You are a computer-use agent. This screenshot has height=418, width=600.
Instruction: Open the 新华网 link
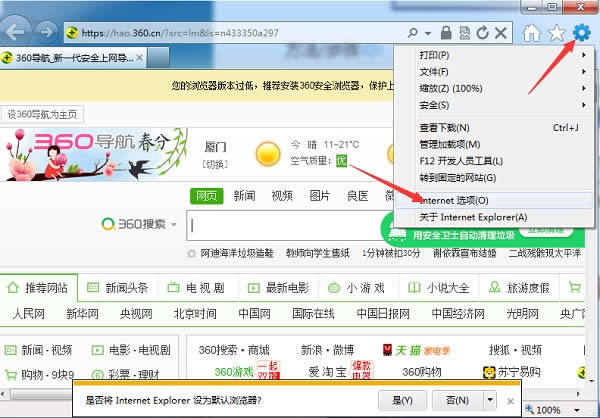(x=82, y=314)
